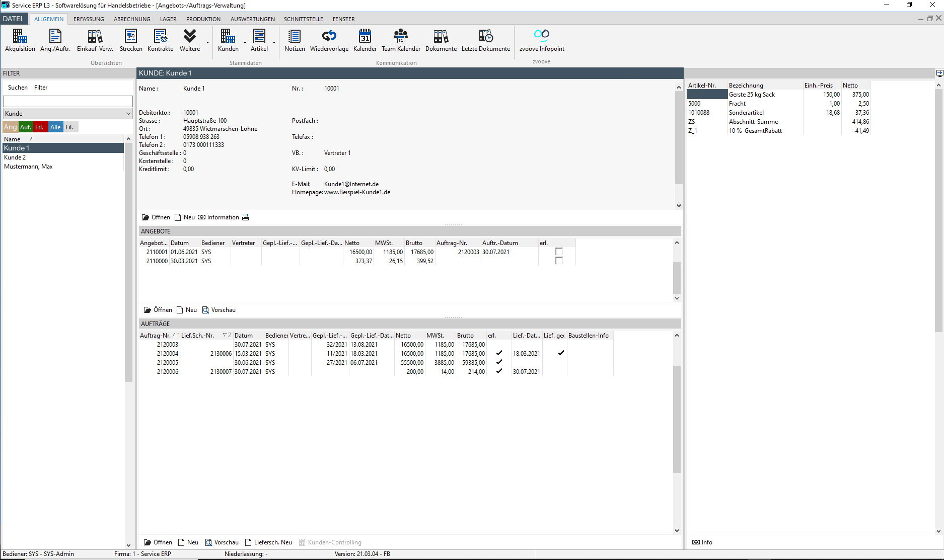Expand the Artikel dropdown arrow
The width and height of the screenshot is (944, 560).
(274, 42)
